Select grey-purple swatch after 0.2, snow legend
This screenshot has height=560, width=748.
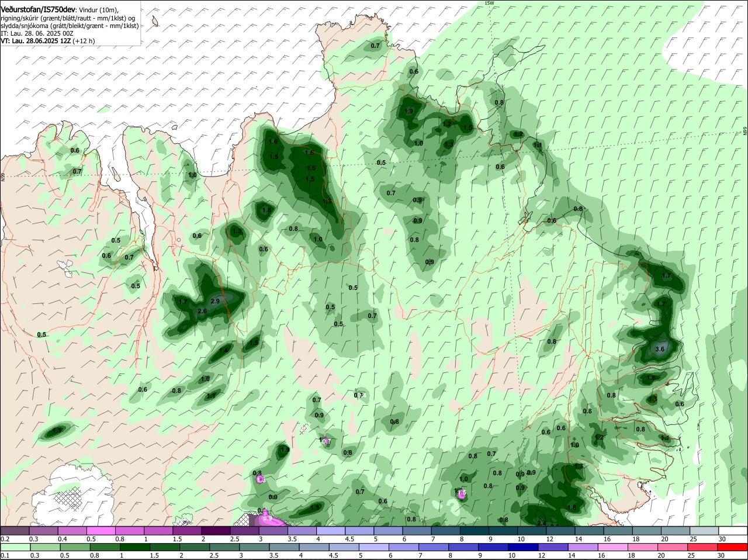[15, 531]
